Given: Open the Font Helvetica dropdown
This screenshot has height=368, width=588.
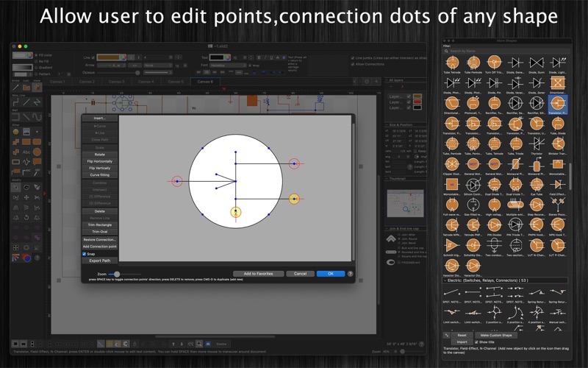Looking at the screenshot, I should point(228,66).
